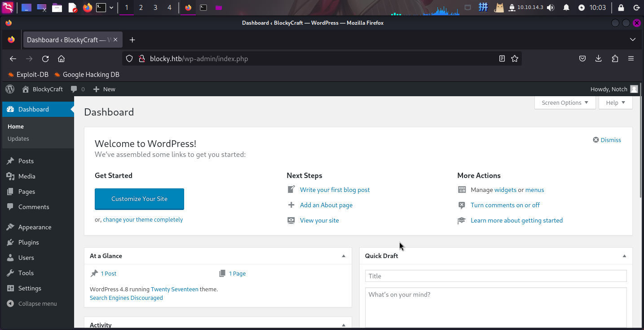The height and width of the screenshot is (330, 644).
Task: Open the Settings menu in sidebar
Action: click(30, 288)
